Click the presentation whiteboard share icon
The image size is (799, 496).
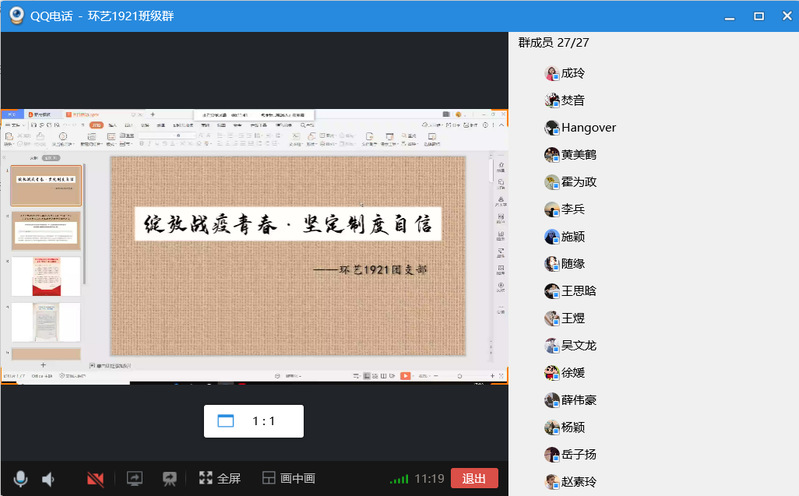click(x=169, y=478)
